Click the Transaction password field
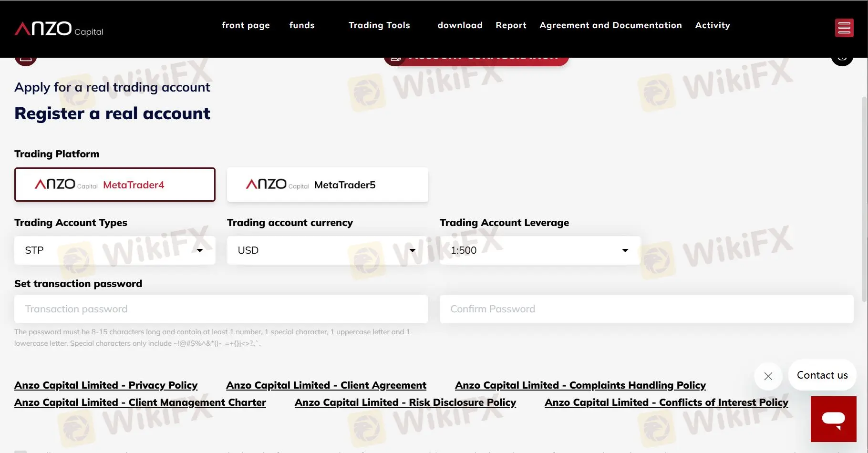Image resolution: width=868 pixels, height=453 pixels. 221,309
